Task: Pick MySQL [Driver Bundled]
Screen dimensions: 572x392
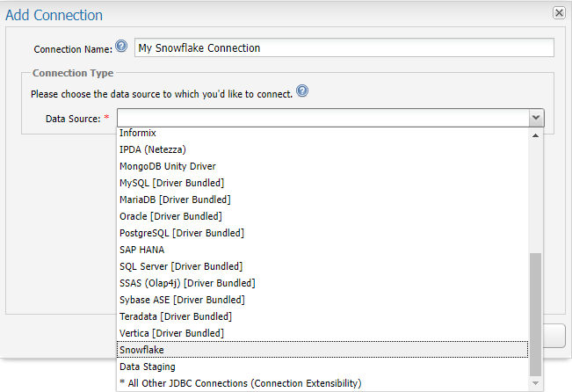Action: coord(322,183)
